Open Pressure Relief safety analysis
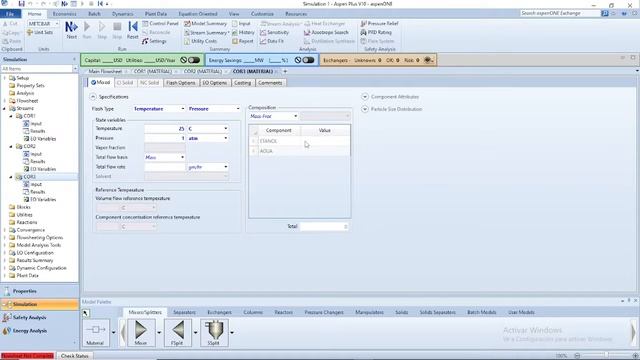 pos(380,24)
